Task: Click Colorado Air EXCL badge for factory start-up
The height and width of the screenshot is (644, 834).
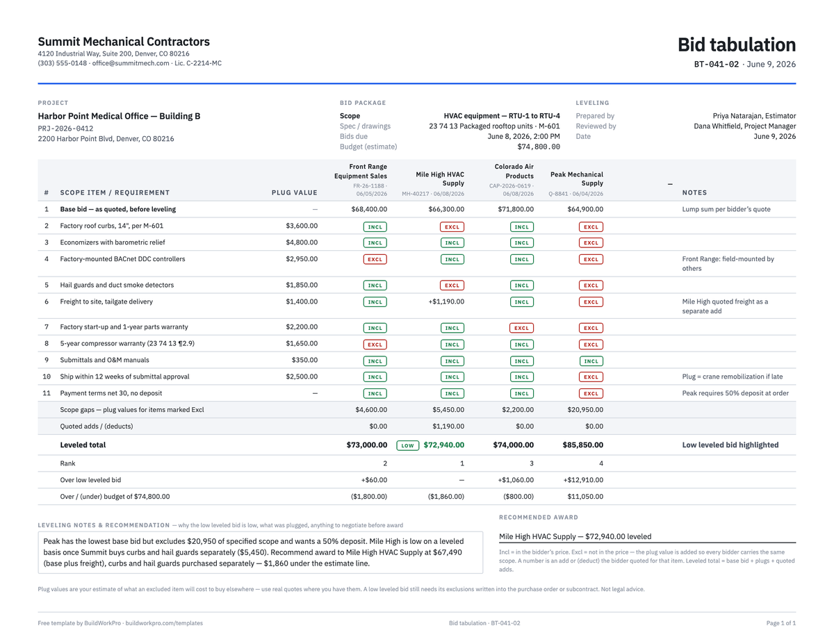Action: [522, 328]
